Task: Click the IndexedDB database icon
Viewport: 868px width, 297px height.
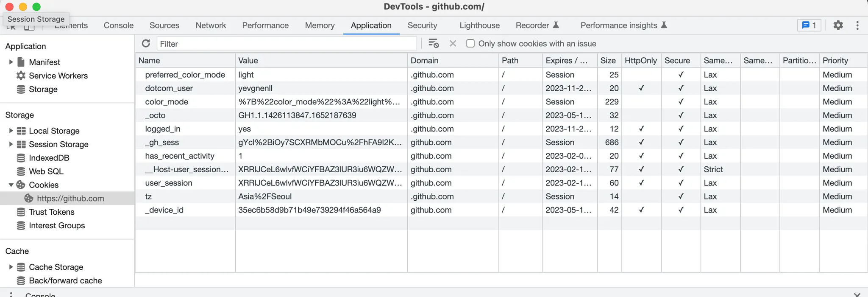Action: point(21,158)
